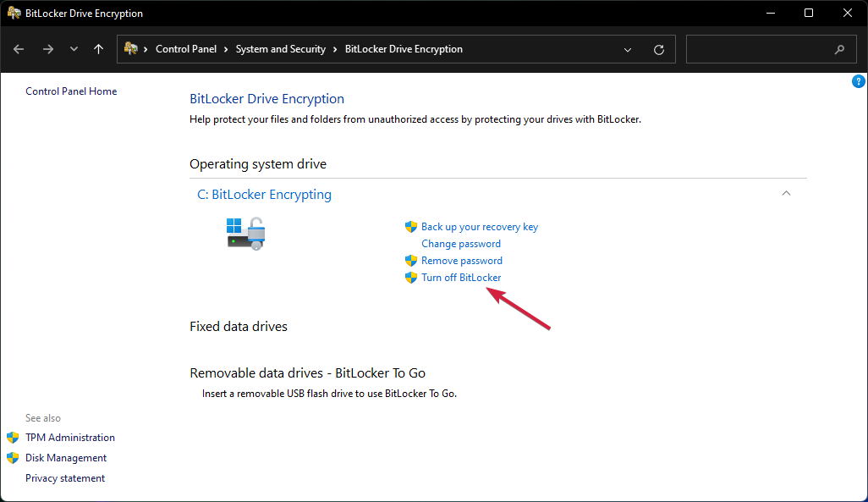Click the Refresh icon in the address bar
Image resolution: width=868 pixels, height=502 pixels.
click(659, 49)
